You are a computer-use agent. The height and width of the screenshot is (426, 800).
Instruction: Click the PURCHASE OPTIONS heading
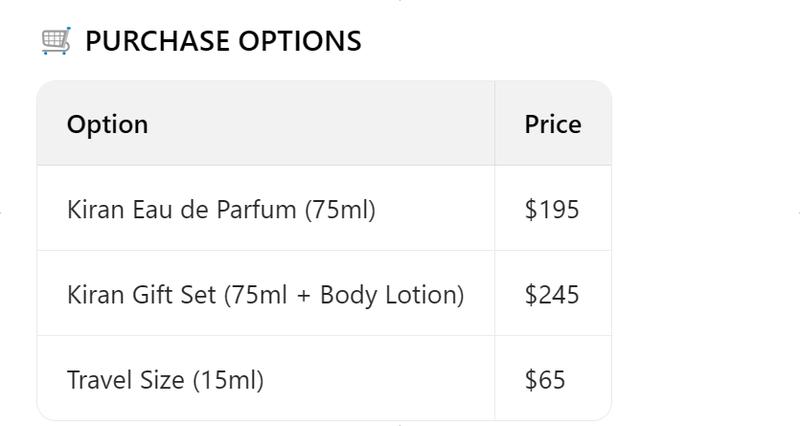point(223,41)
